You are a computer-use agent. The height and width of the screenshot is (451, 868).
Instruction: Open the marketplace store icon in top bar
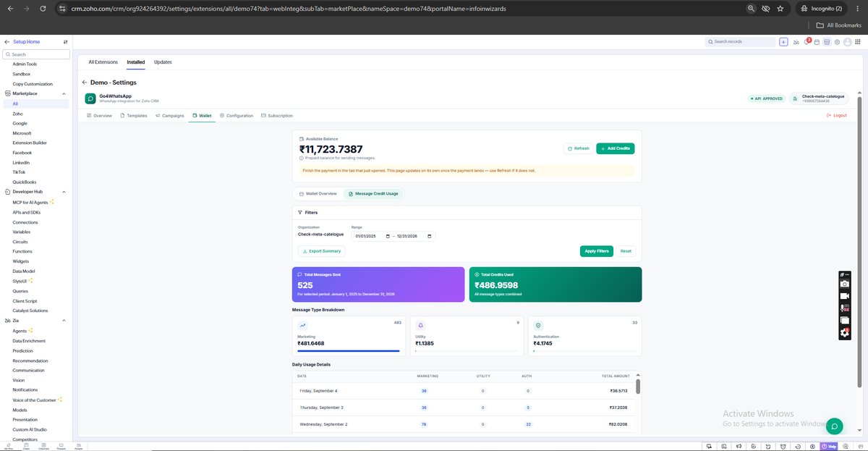[x=827, y=42]
